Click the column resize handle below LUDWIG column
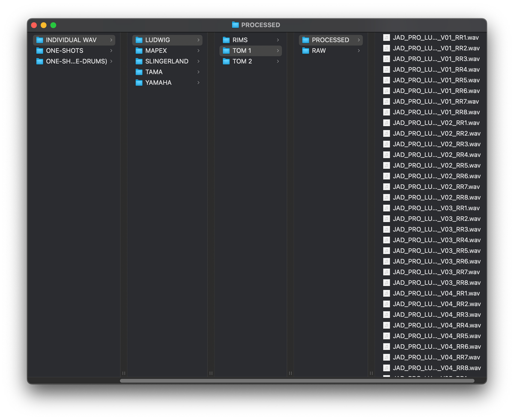514x420 pixels. pyautogui.click(x=211, y=373)
